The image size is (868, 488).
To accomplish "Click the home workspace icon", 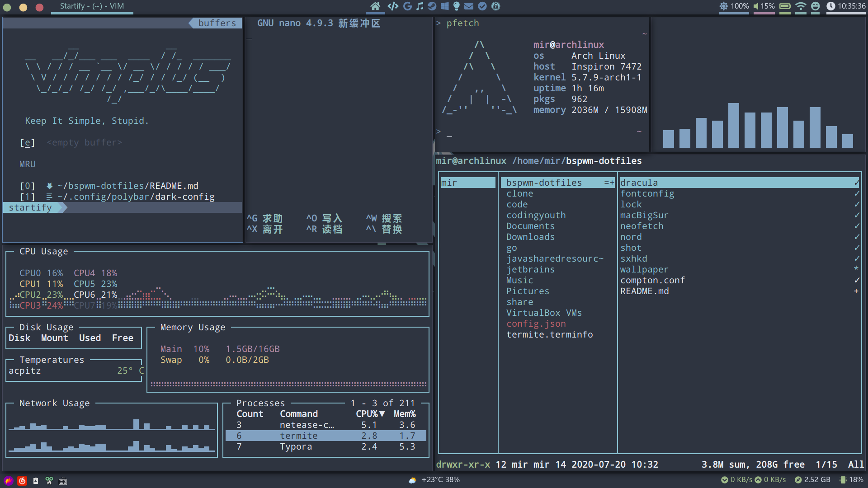I will 375,6.
